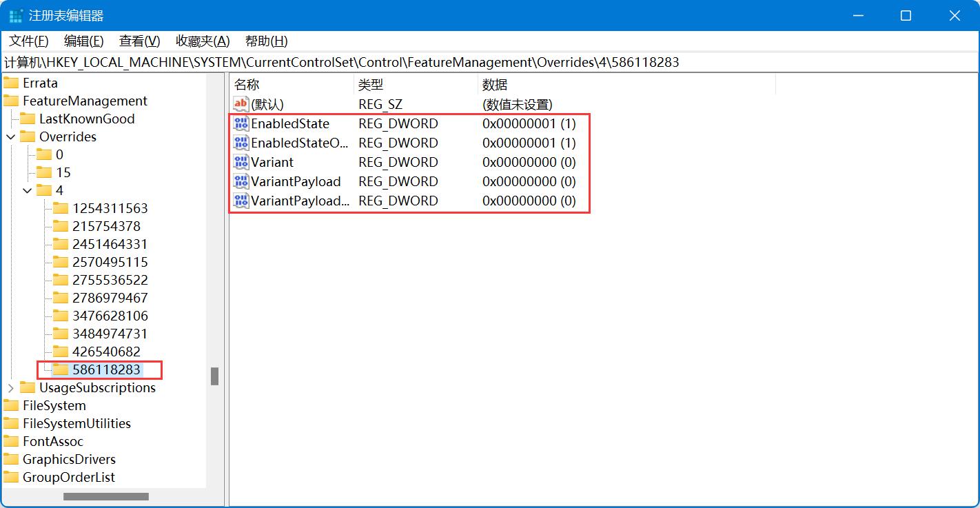
Task: Click the Overrides folder icon
Action: coord(28,136)
